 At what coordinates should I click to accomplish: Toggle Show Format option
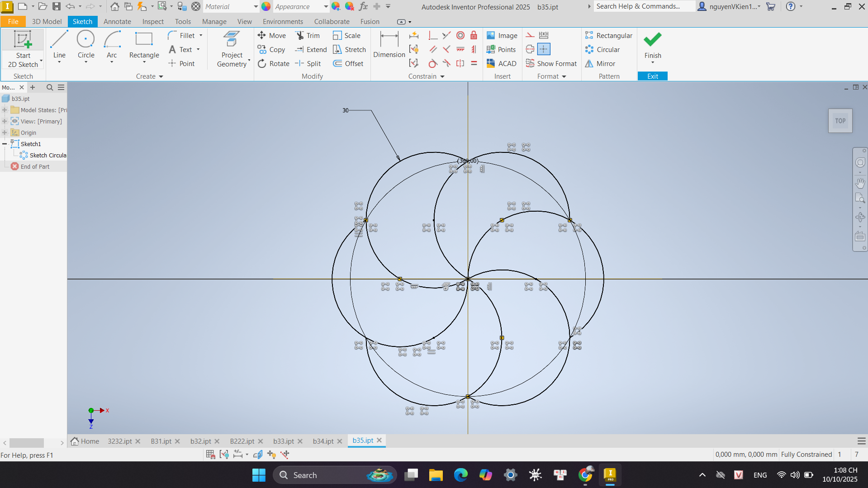click(x=551, y=63)
